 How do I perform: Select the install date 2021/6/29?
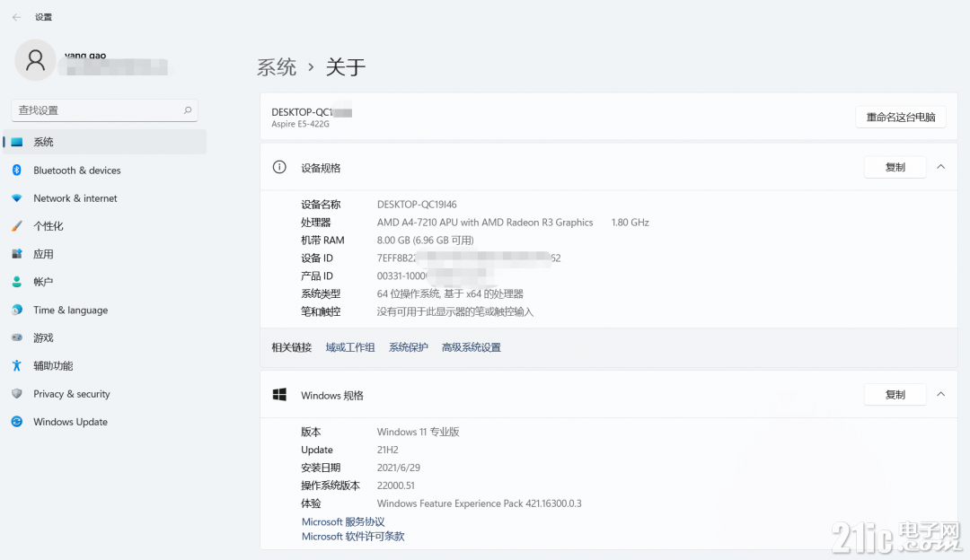399,468
